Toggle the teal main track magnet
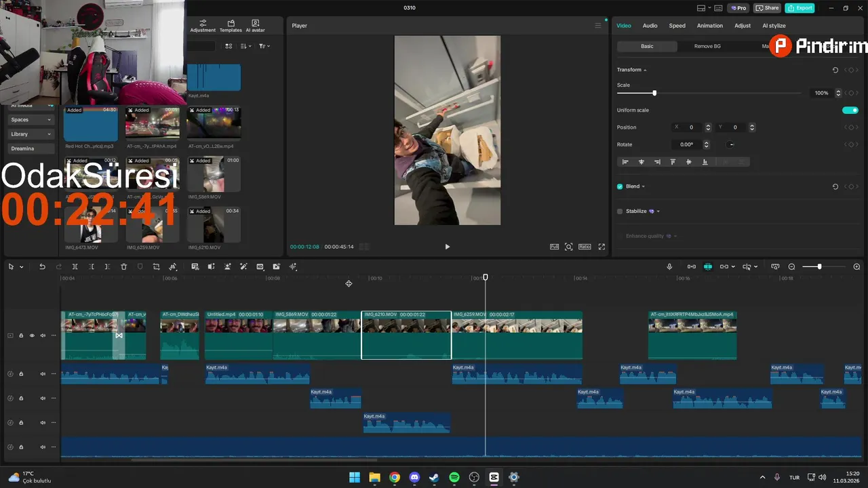 click(x=707, y=267)
